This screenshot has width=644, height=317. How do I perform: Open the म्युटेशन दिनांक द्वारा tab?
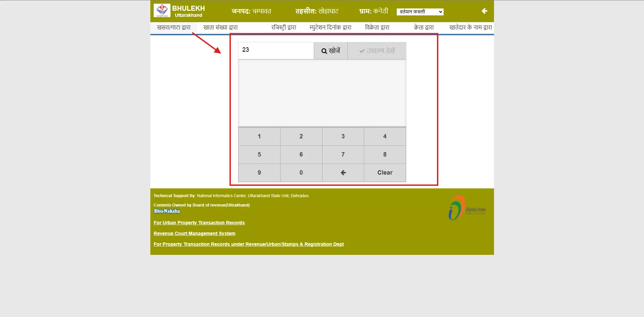pos(331,28)
